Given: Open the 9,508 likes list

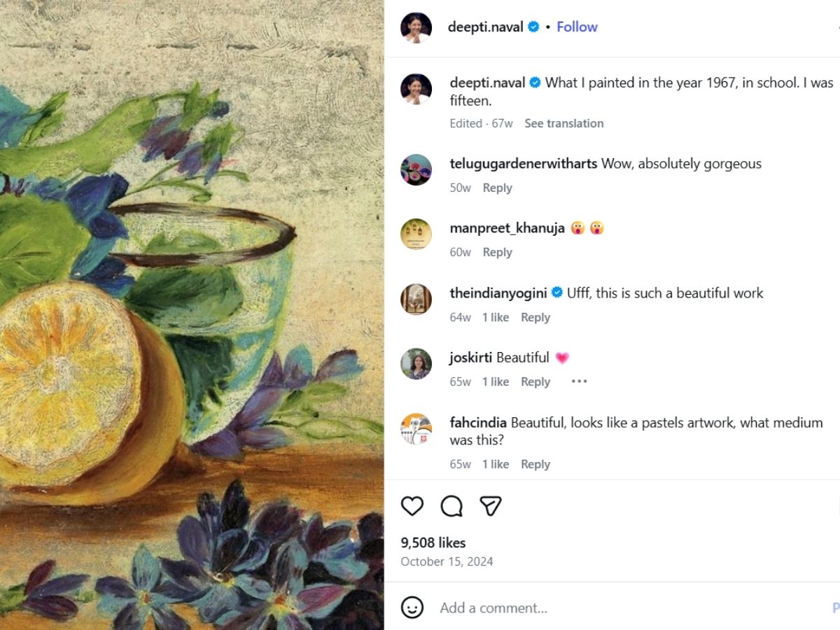Looking at the screenshot, I should coord(433,542).
